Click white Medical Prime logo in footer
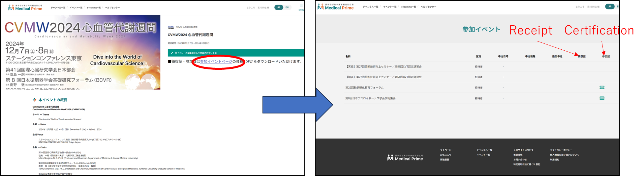This screenshot has height=176, width=644. [x=405, y=158]
